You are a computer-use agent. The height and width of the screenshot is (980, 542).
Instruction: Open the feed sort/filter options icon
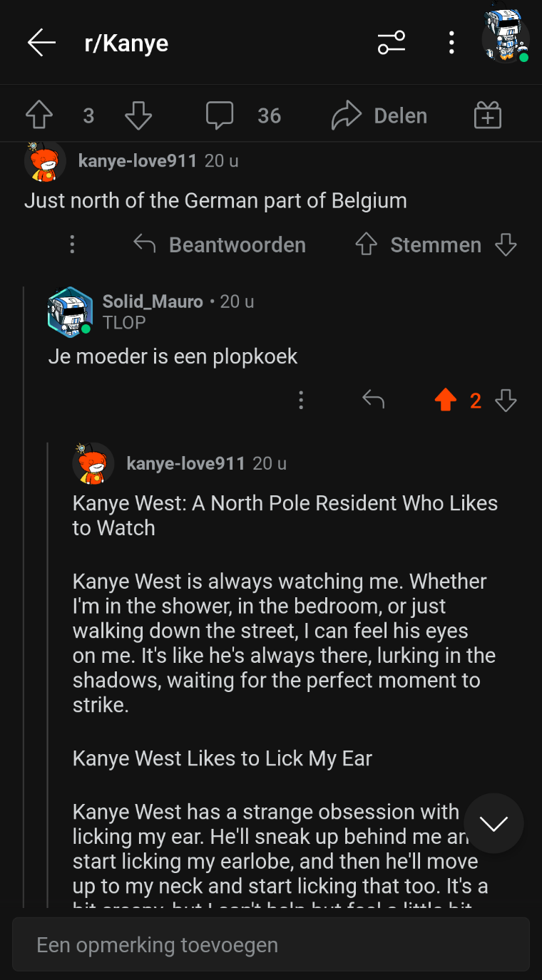coord(392,43)
